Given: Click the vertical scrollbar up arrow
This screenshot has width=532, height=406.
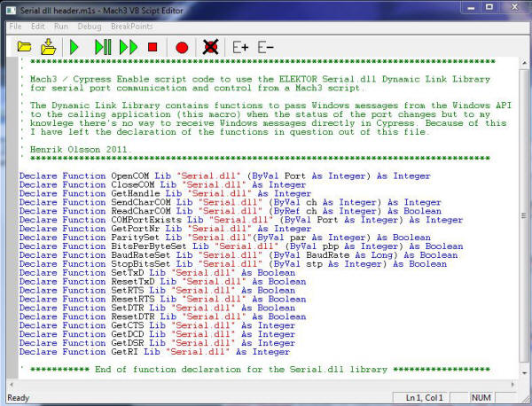Looking at the screenshot, I should 524,63.
